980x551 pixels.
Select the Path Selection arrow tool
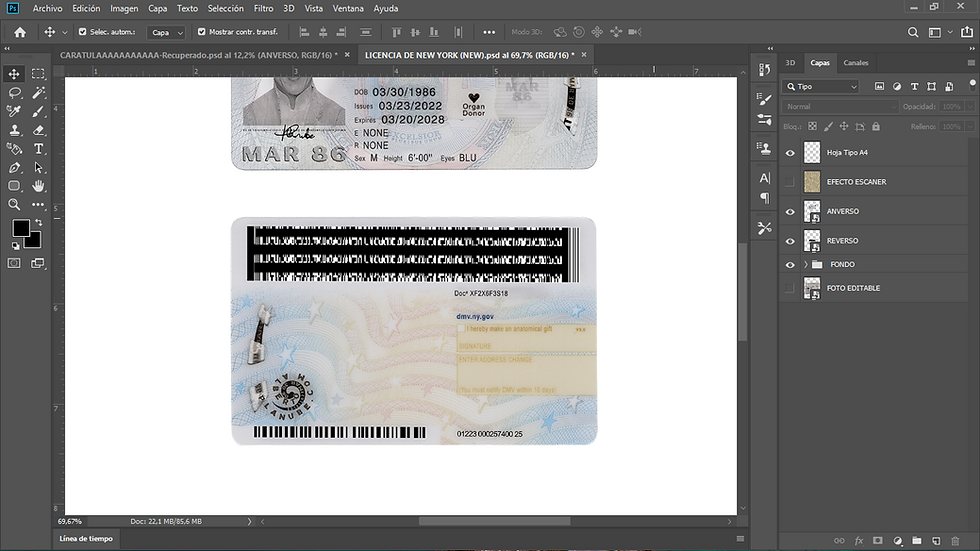click(x=38, y=167)
